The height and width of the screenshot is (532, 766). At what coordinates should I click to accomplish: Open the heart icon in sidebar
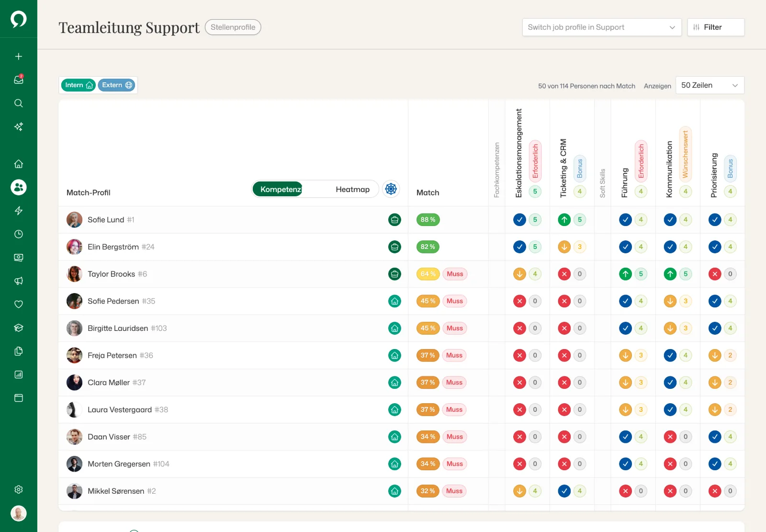coord(19,305)
